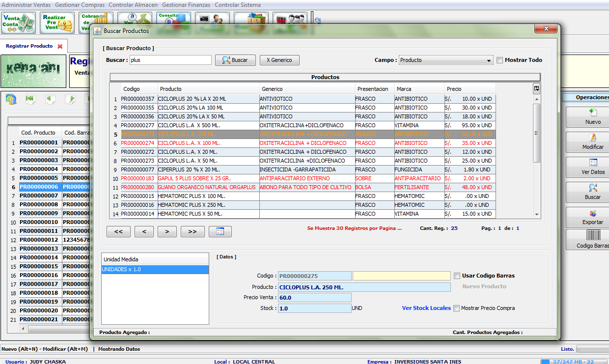Click the small icon right of the toolbar separator
The width and height of the screenshot is (609, 364).
(x=318, y=21)
